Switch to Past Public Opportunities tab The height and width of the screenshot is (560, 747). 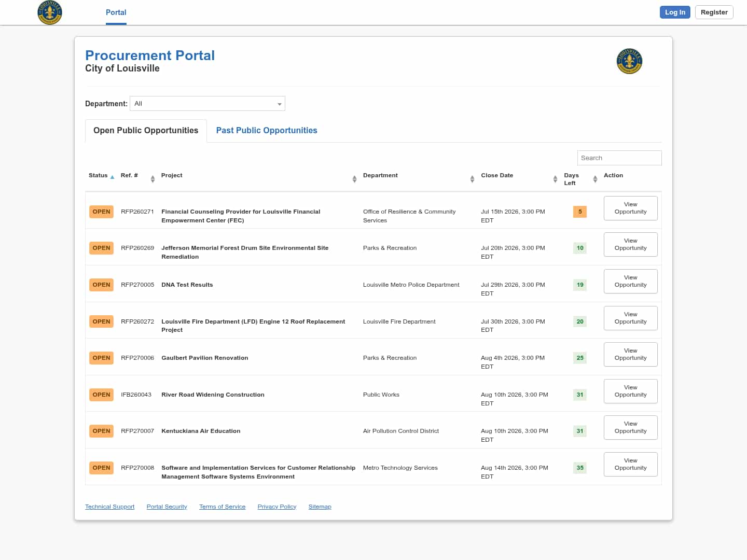pos(267,131)
